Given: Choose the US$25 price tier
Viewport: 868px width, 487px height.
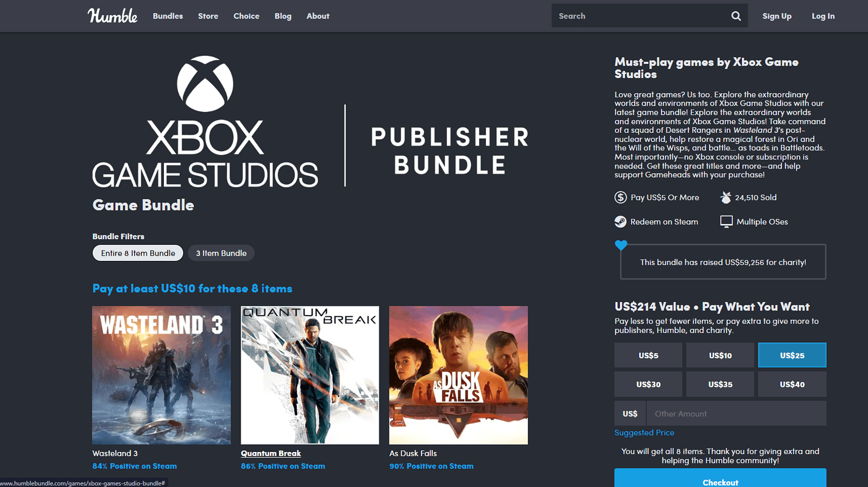Looking at the screenshot, I should (x=792, y=355).
